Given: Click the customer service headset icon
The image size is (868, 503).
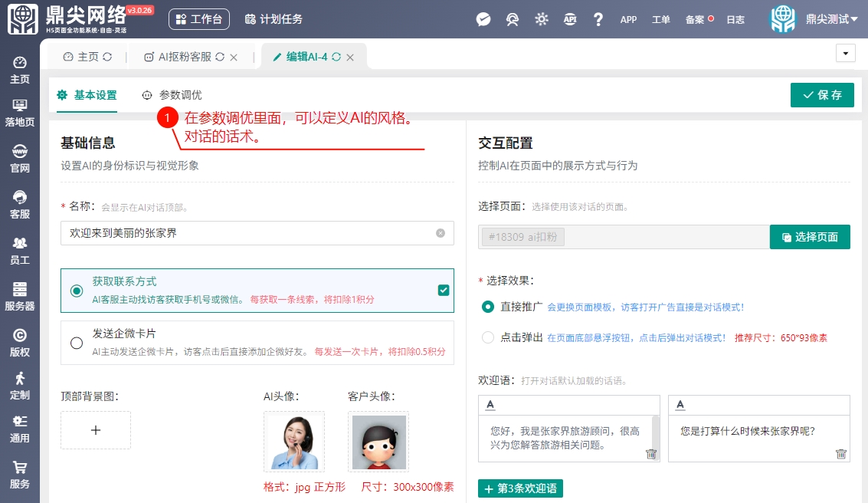Looking at the screenshot, I should [x=513, y=19].
